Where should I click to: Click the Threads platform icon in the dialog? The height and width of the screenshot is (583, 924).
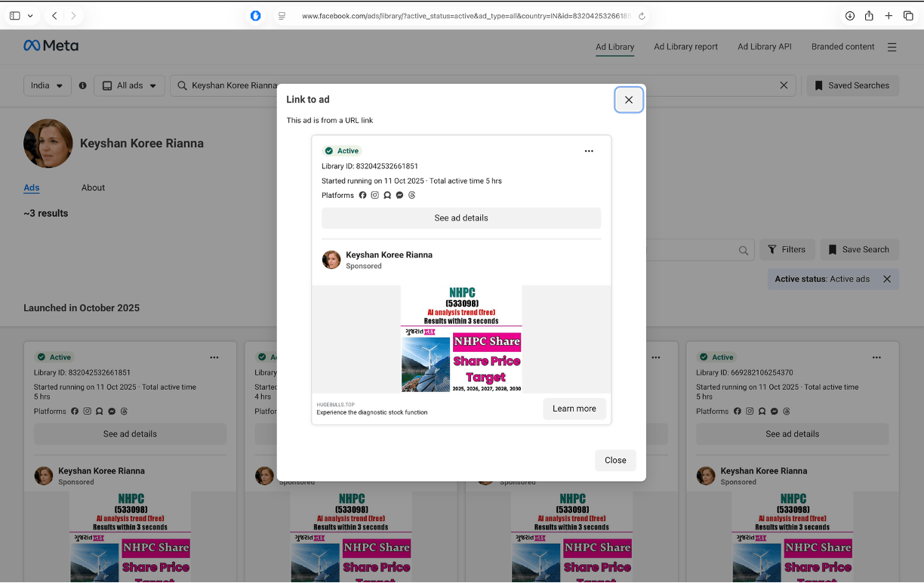tap(411, 196)
